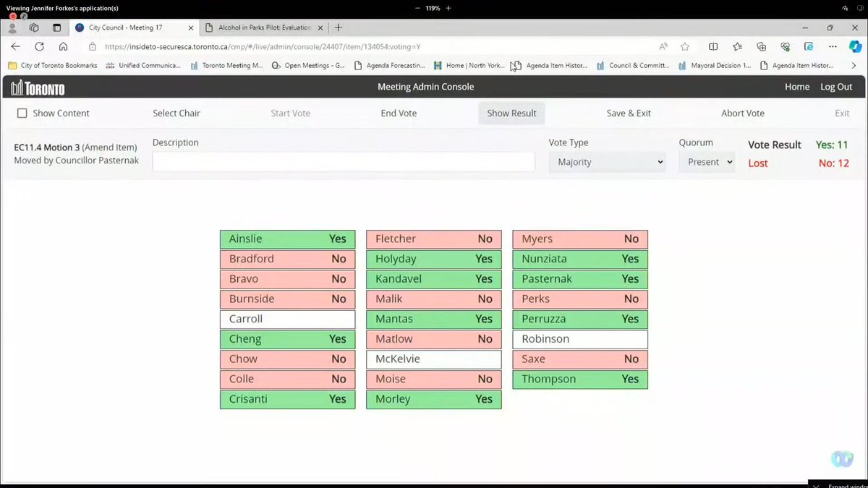Open the Quorum Present dropdown

pos(707,162)
